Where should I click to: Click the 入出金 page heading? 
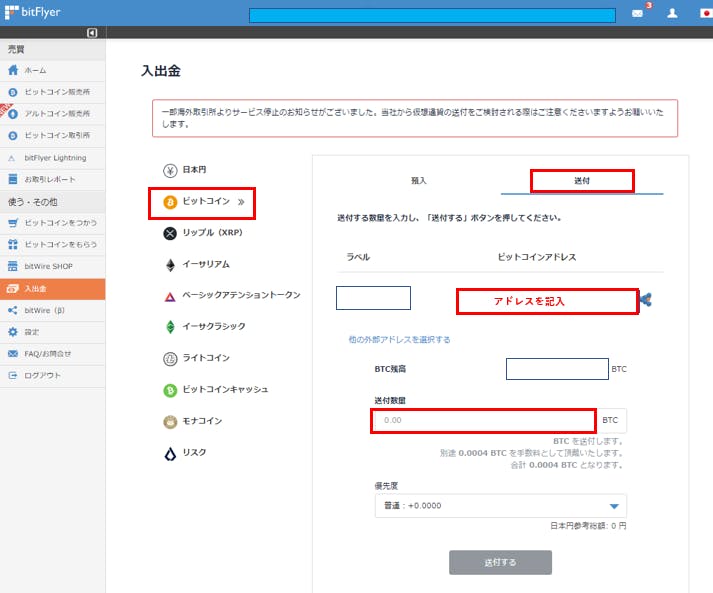[161, 71]
